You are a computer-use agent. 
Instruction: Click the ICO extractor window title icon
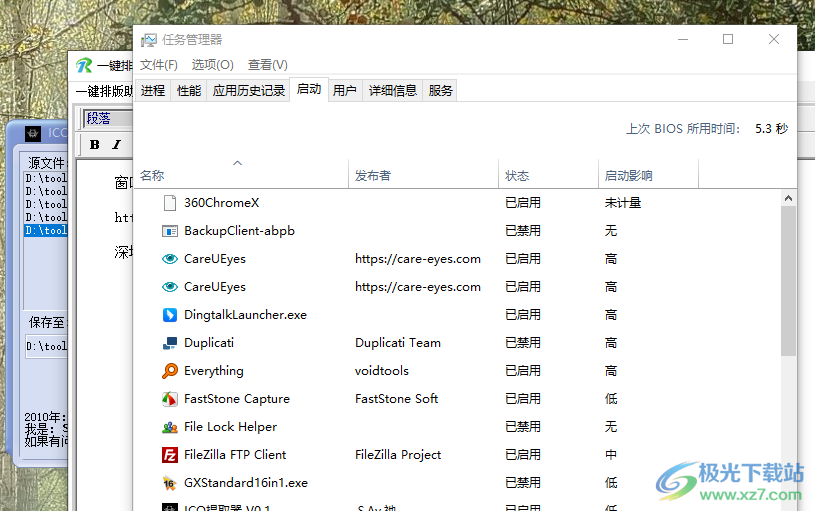tap(33, 133)
